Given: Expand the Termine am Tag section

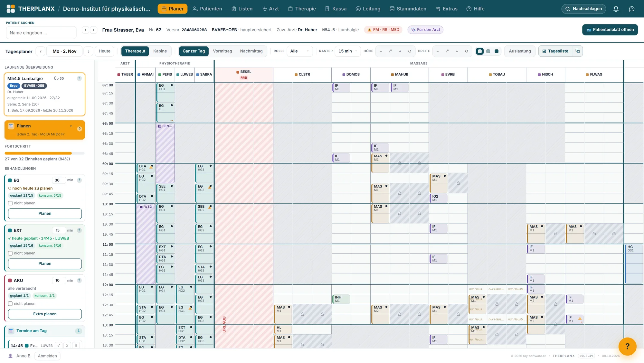Looking at the screenshot, I should point(45,331).
